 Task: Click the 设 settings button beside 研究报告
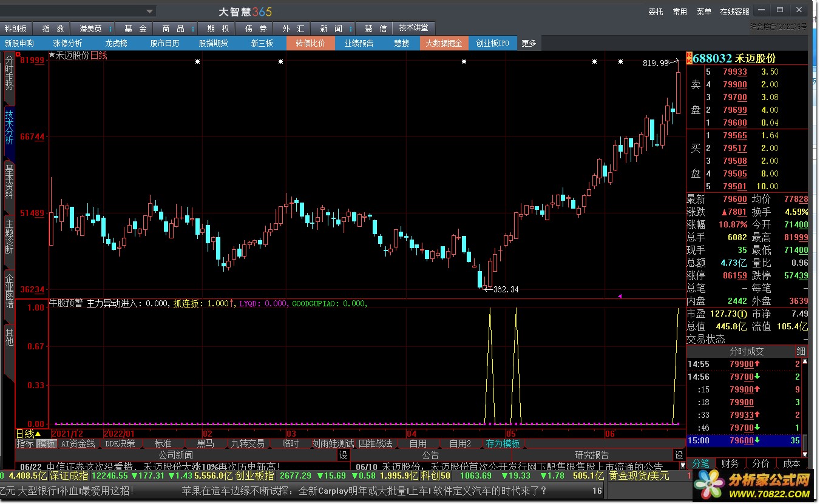click(x=679, y=455)
